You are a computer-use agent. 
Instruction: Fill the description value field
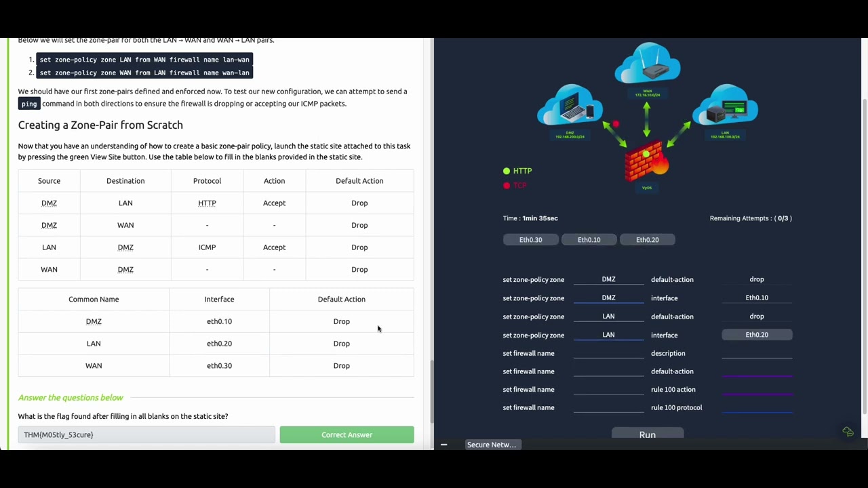coord(757,352)
